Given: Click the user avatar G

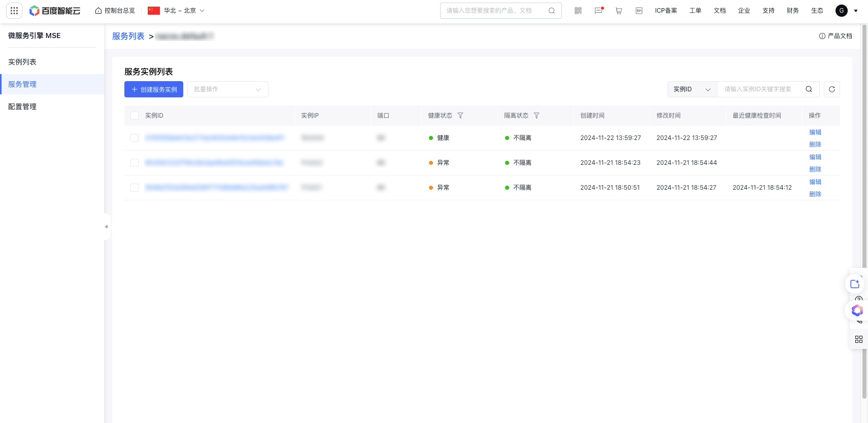Looking at the screenshot, I should click(842, 11).
